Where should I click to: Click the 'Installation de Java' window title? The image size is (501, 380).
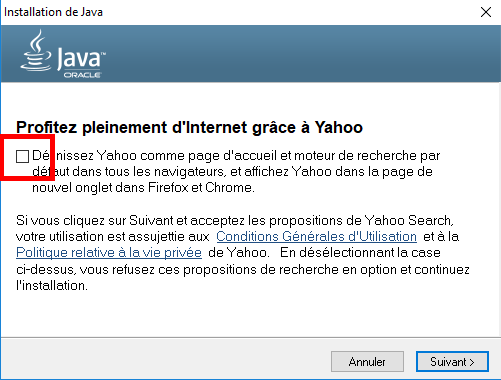pyautogui.click(x=53, y=12)
